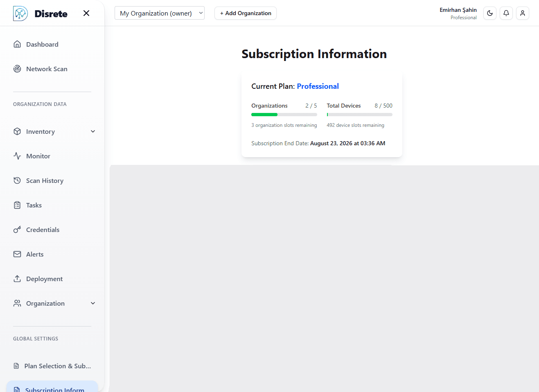Open user profile icon
The width and height of the screenshot is (539, 392).
[523, 13]
